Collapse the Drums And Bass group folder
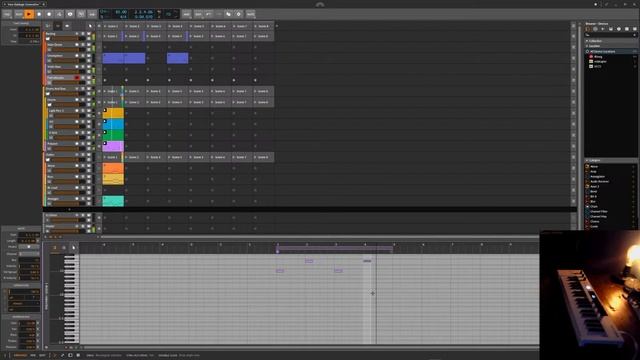Viewport: 640px width, 360px height. coord(48,93)
